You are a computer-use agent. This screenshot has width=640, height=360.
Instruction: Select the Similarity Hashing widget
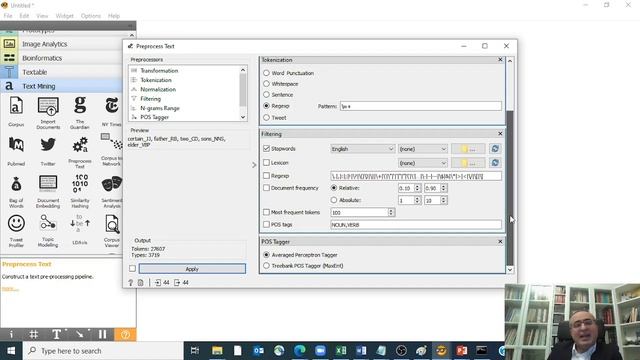[80, 191]
